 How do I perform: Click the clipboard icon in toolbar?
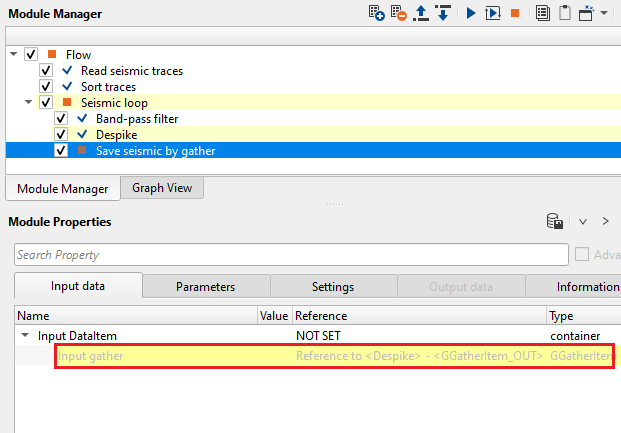pyautogui.click(x=565, y=13)
